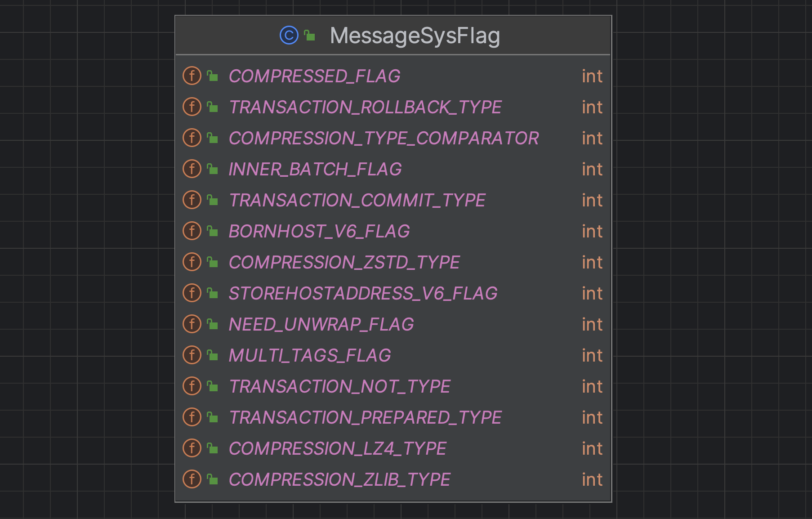This screenshot has width=812, height=519.
Task: Select the field icon beside NEED_UNWRAP_FLAG
Action: (x=192, y=324)
